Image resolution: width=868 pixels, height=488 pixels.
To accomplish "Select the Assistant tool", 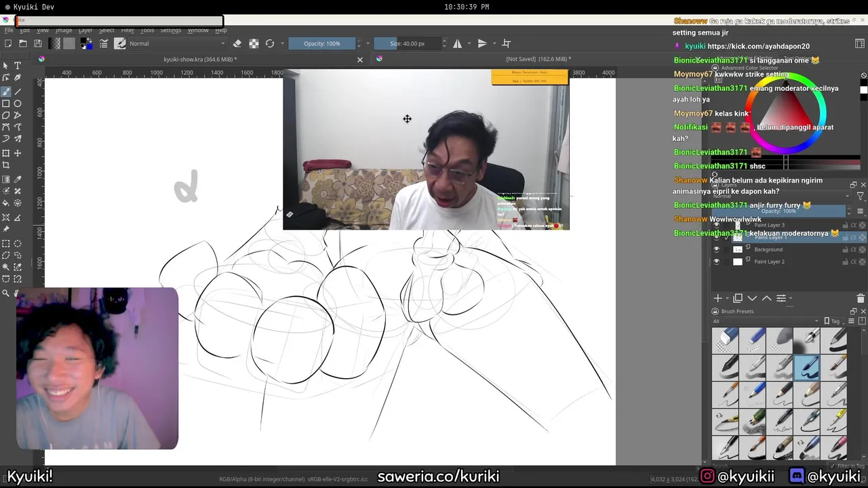I will click(x=6, y=218).
